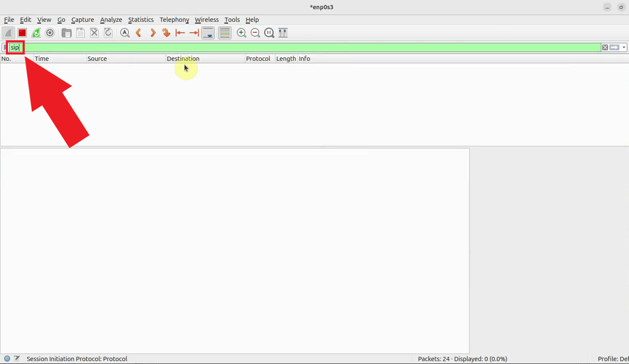This screenshot has width=629, height=364.
Task: Open the Statistics menu
Action: 141,20
